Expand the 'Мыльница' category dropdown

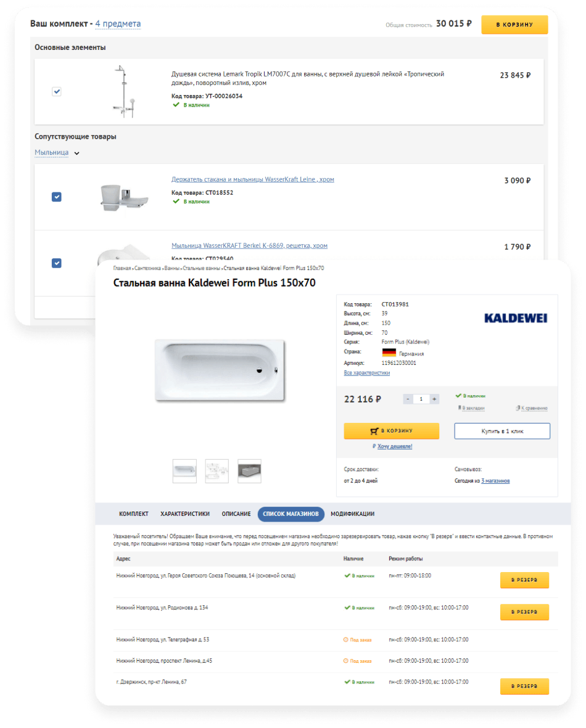click(x=57, y=153)
